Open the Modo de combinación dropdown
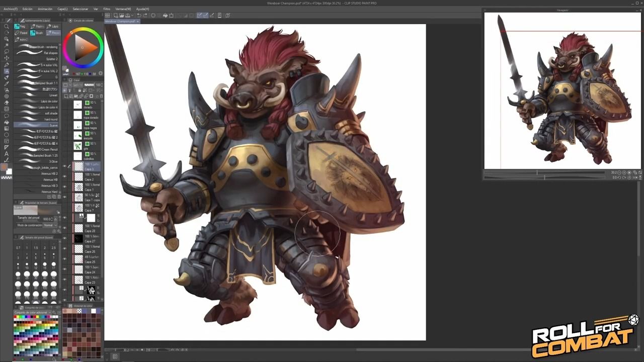Viewport: 644px width, 362px height. (50, 225)
